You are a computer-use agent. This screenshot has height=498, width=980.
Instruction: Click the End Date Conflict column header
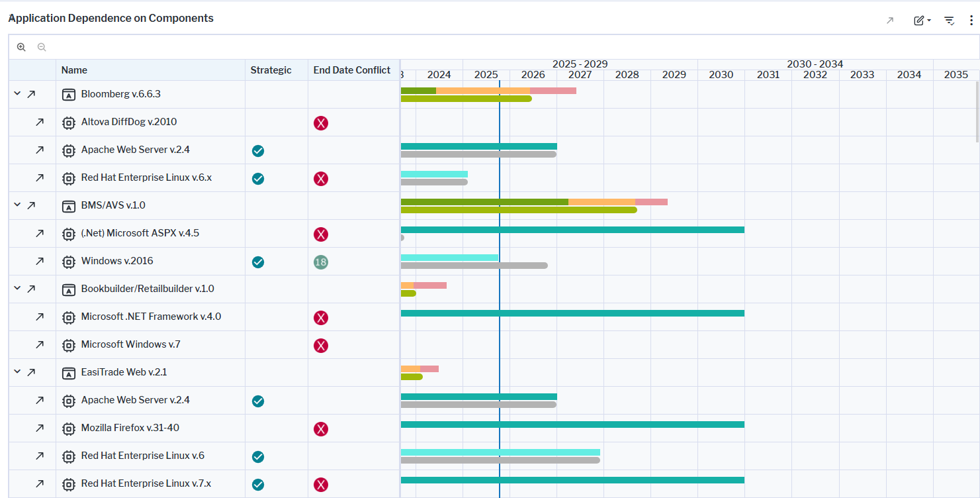[352, 70]
